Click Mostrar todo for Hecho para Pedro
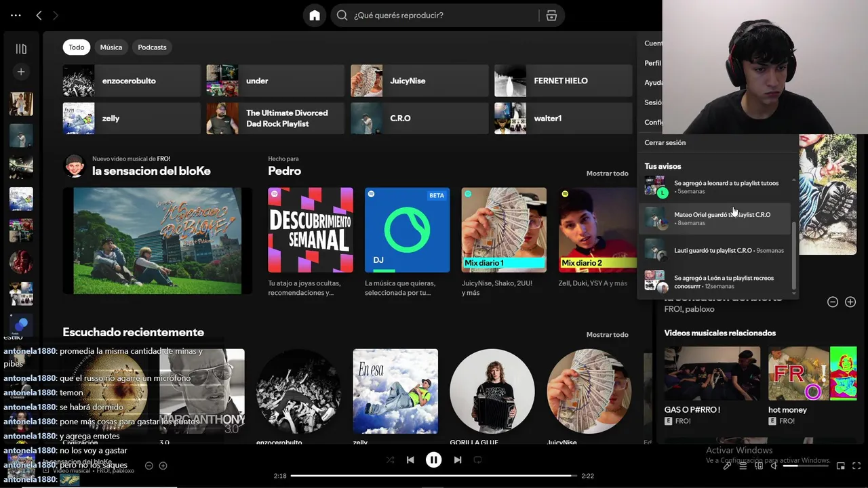Image resolution: width=868 pixels, height=488 pixels. click(607, 173)
